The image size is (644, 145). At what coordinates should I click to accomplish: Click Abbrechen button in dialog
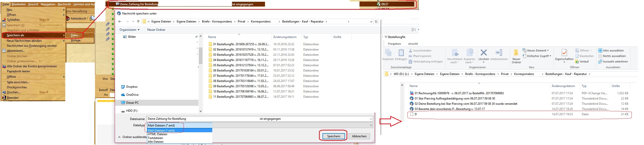coord(359,136)
